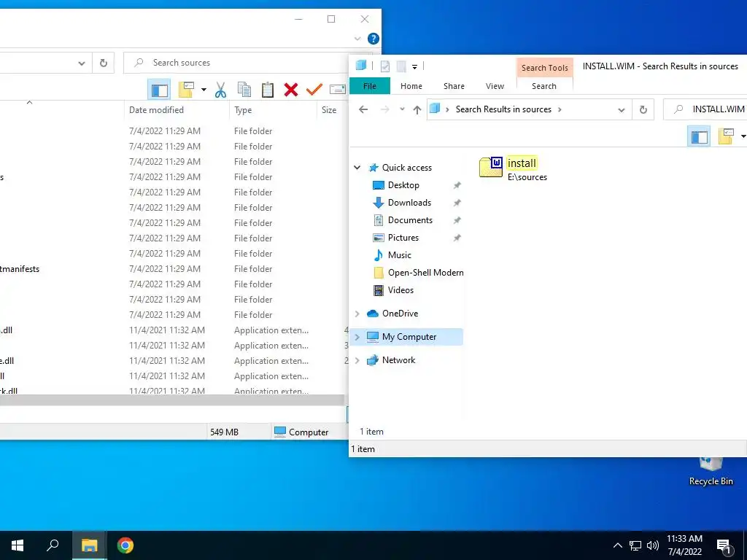The height and width of the screenshot is (560, 747).
Task: Click Properties icon in quick access toolbar
Action: tap(385, 66)
